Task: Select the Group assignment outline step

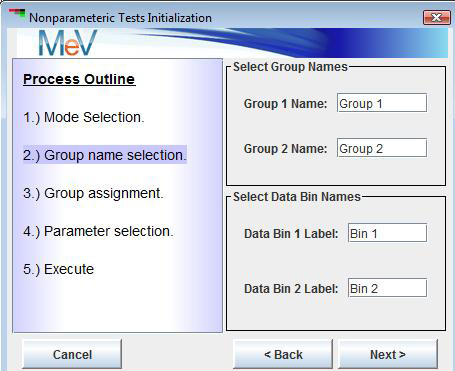Action: [x=93, y=193]
